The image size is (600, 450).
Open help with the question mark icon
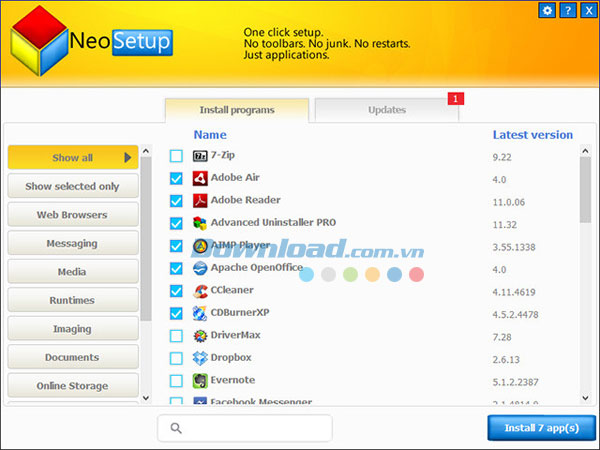pyautogui.click(x=567, y=11)
